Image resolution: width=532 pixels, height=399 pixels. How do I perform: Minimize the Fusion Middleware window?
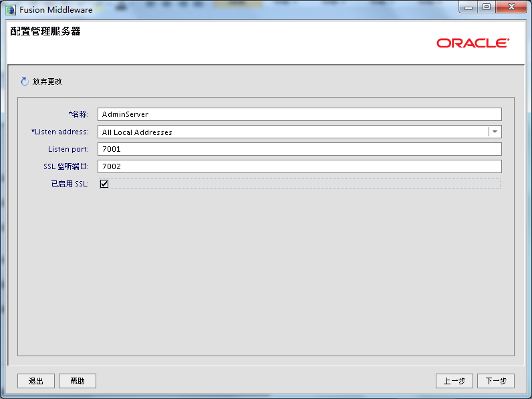tap(469, 7)
